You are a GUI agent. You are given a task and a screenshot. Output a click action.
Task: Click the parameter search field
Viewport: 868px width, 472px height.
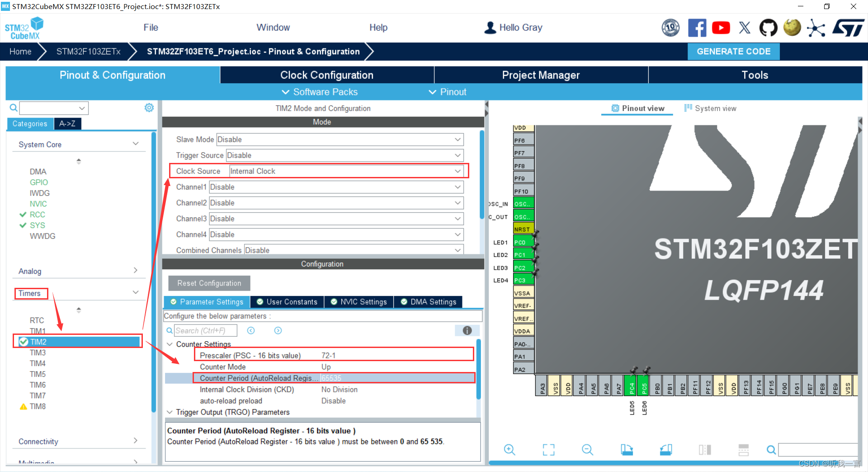(x=205, y=331)
